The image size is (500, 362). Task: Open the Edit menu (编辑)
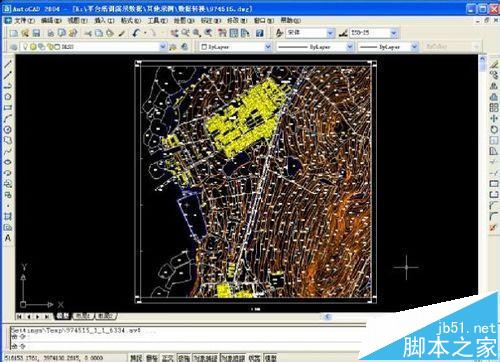51,21
